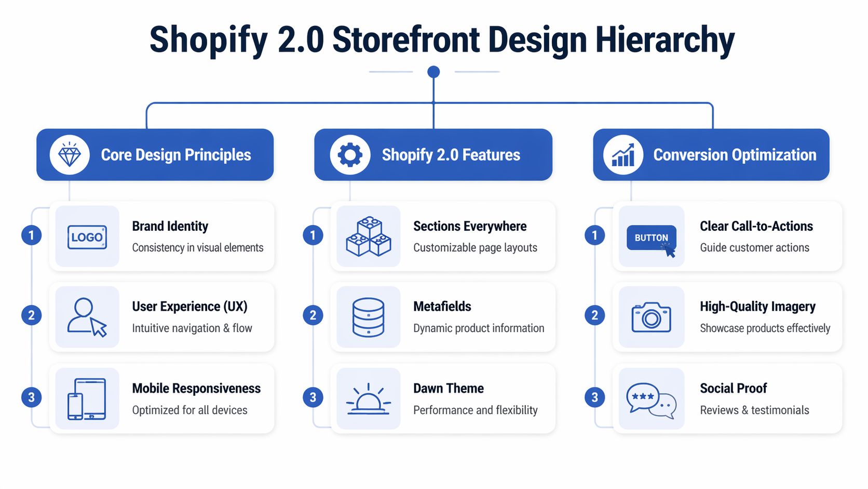Click 'Showcase products effectively' text

click(765, 328)
